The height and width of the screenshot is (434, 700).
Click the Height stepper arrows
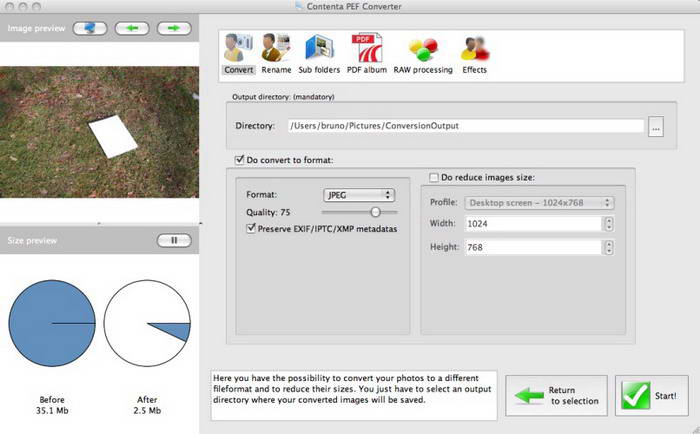coord(609,247)
